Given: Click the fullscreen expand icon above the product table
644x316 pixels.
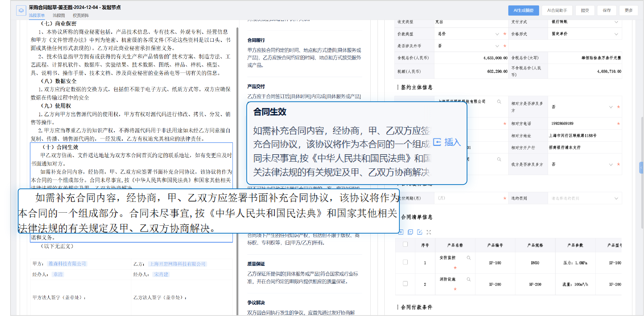Looking at the screenshot, I should (x=429, y=232).
